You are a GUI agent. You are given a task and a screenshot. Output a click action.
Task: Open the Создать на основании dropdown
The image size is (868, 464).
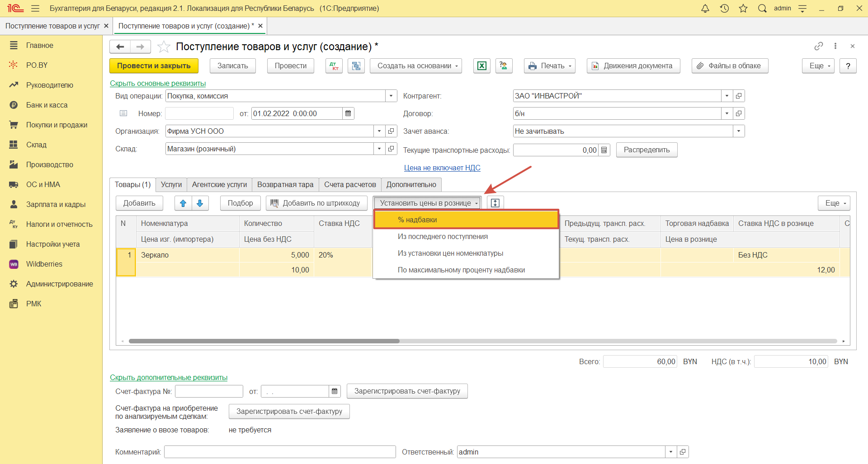point(416,66)
